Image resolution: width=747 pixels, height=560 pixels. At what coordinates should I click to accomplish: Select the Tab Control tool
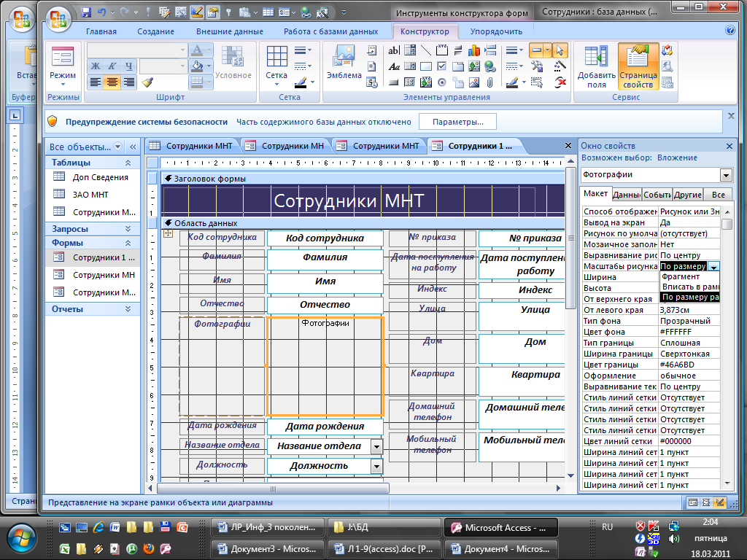tap(458, 66)
